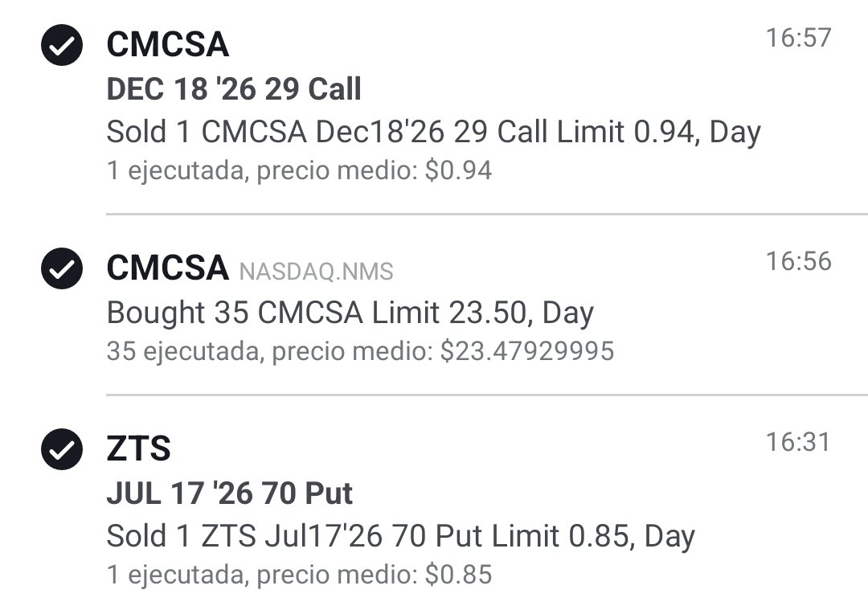Click the executed checkmark icon beside ZTS

coord(62,449)
